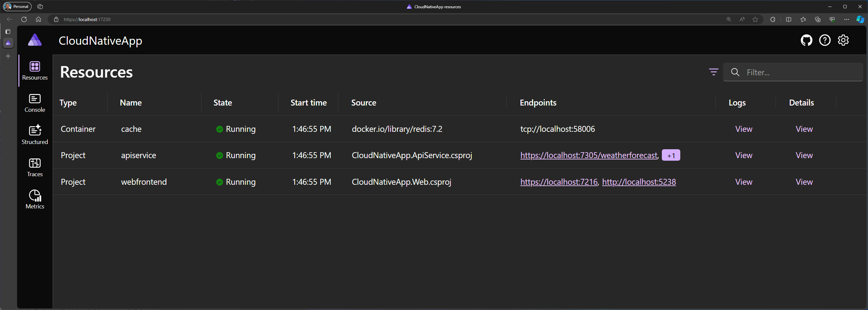The height and width of the screenshot is (310, 868).
Task: Click the browser back arrow
Action: pos(10,19)
